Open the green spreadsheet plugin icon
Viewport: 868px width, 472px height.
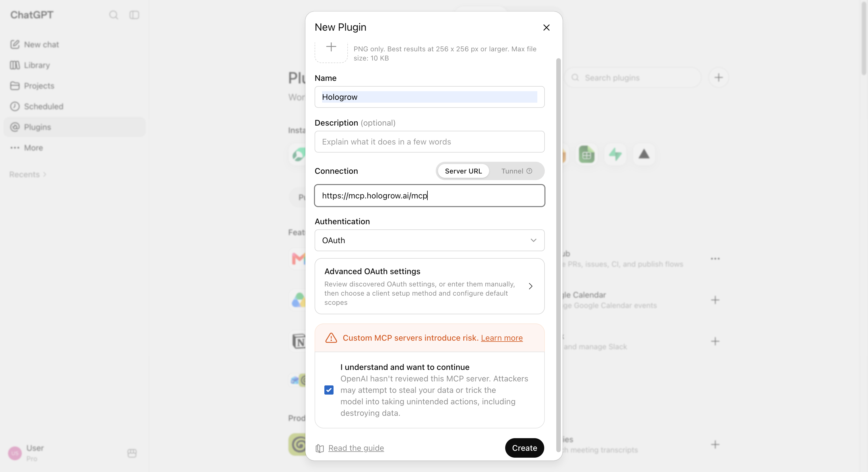click(586, 154)
